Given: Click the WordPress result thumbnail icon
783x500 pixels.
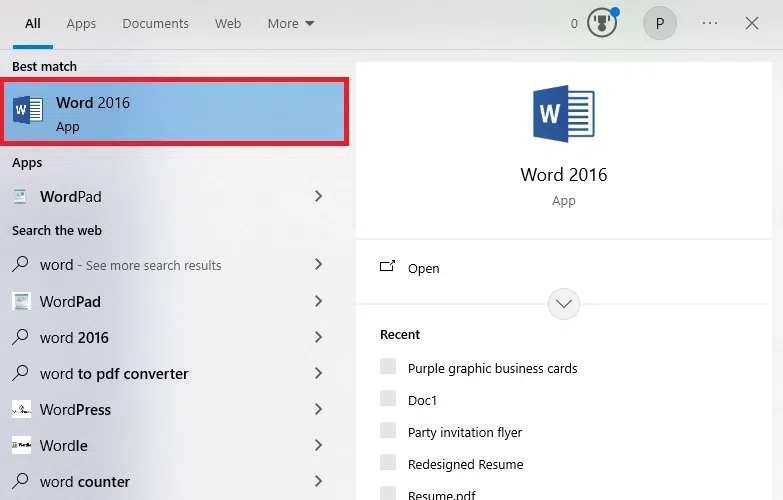Looking at the screenshot, I should 21,409.
